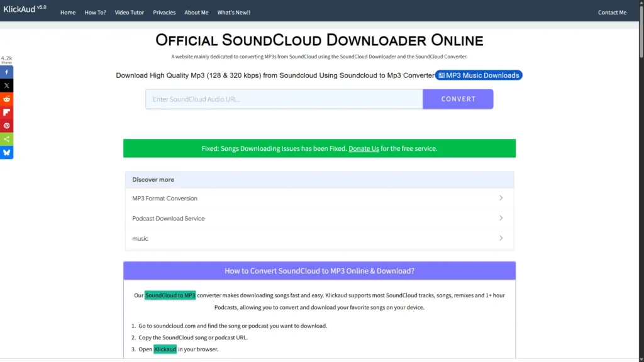Click the MP3 Music Downloads badge
The image size is (644, 362).
479,75
